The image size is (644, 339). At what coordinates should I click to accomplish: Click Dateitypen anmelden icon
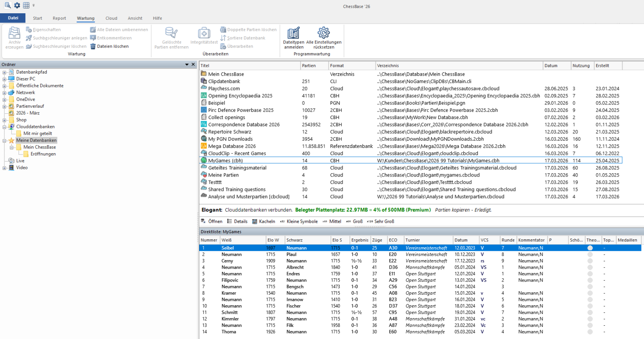click(x=293, y=33)
